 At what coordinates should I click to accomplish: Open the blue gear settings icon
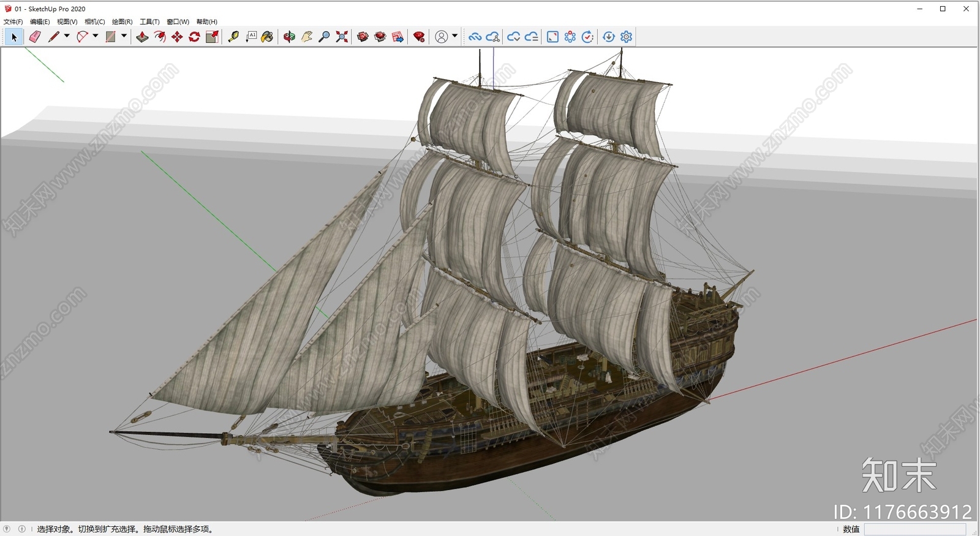click(x=626, y=37)
